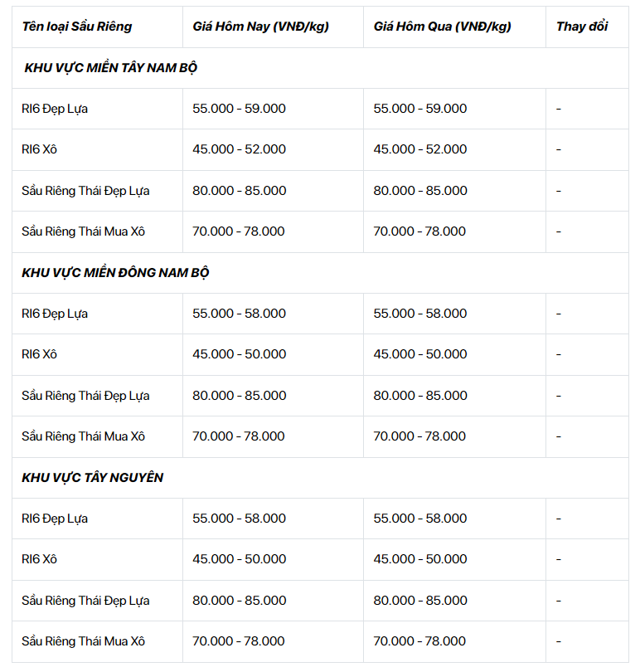
Task: Select the 'KHU VỰC MIỀN ĐÔNG NAM BỘ' section row
Action: pos(320,273)
